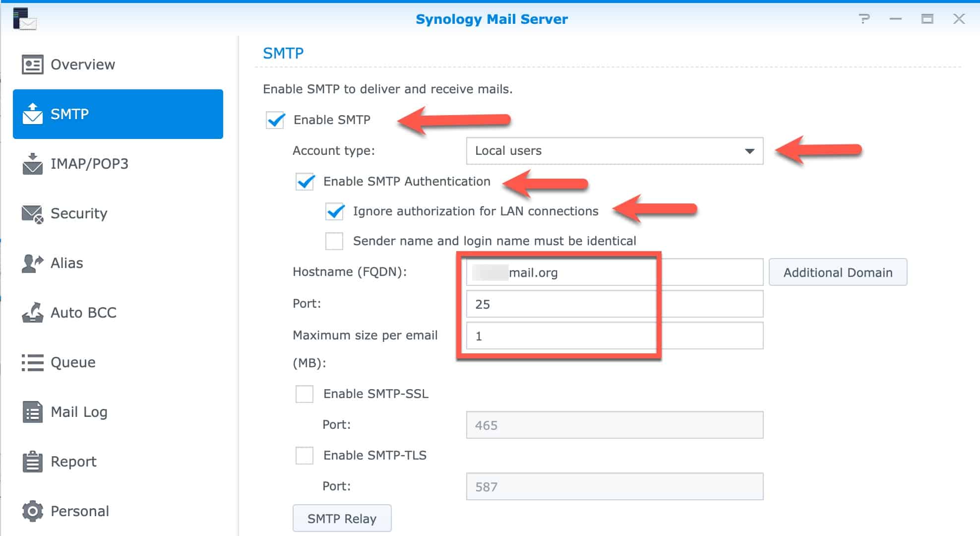Click the SMTP-SSL port field 465

coord(614,425)
